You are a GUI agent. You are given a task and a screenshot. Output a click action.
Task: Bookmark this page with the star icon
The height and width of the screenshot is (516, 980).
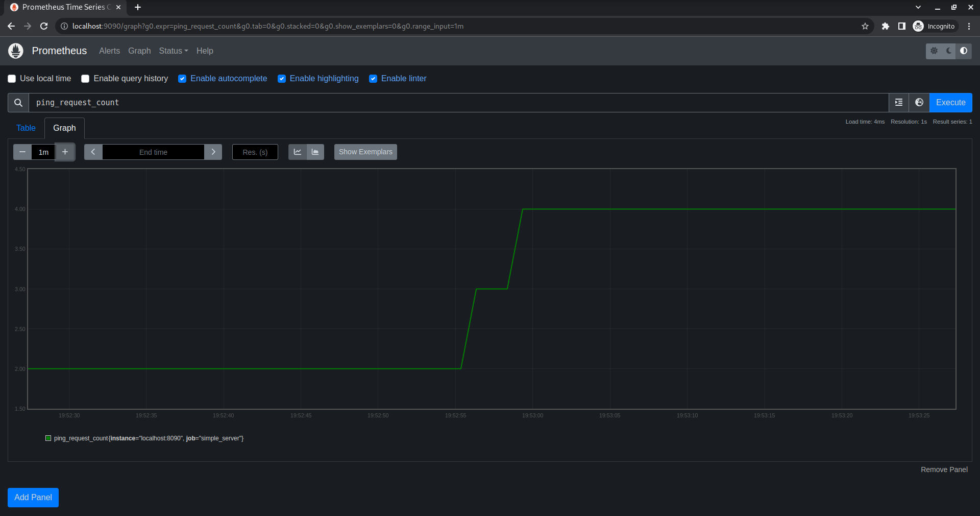(x=865, y=26)
